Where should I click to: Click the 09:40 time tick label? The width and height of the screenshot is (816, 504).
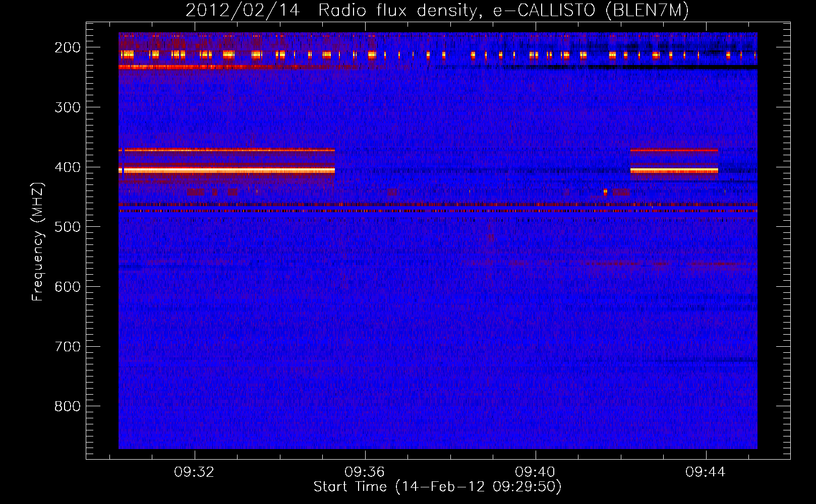pyautogui.click(x=535, y=472)
